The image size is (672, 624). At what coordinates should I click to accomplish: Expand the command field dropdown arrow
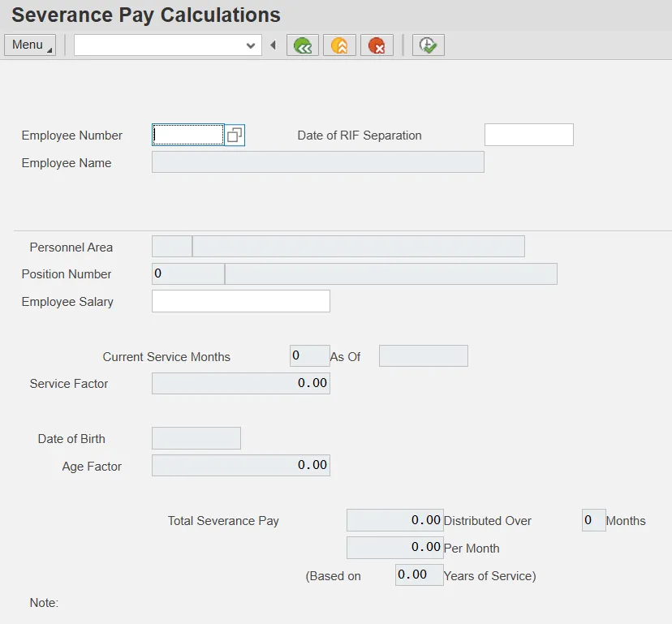click(251, 46)
